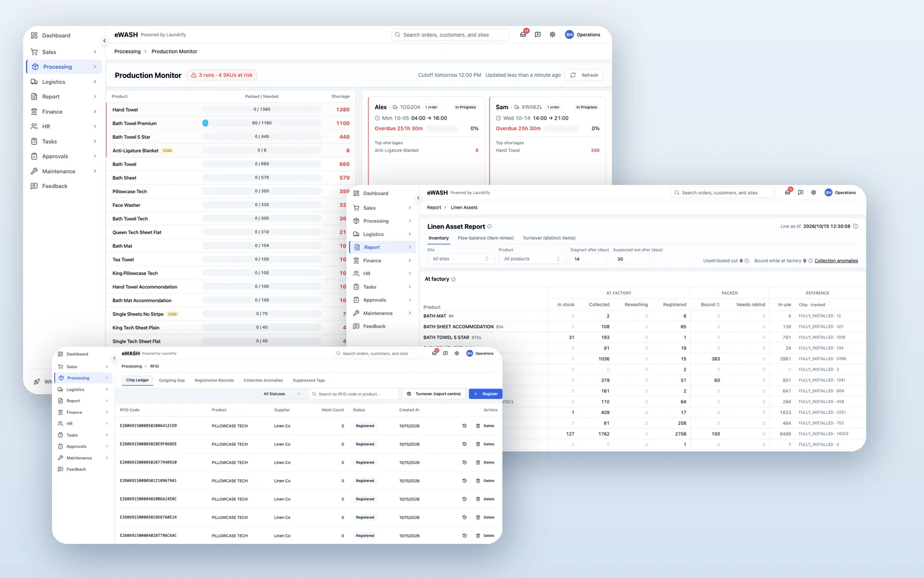The image size is (924, 578).
Task: Expand Logistics chevron in RFID window sidebar
Action: coord(107,390)
